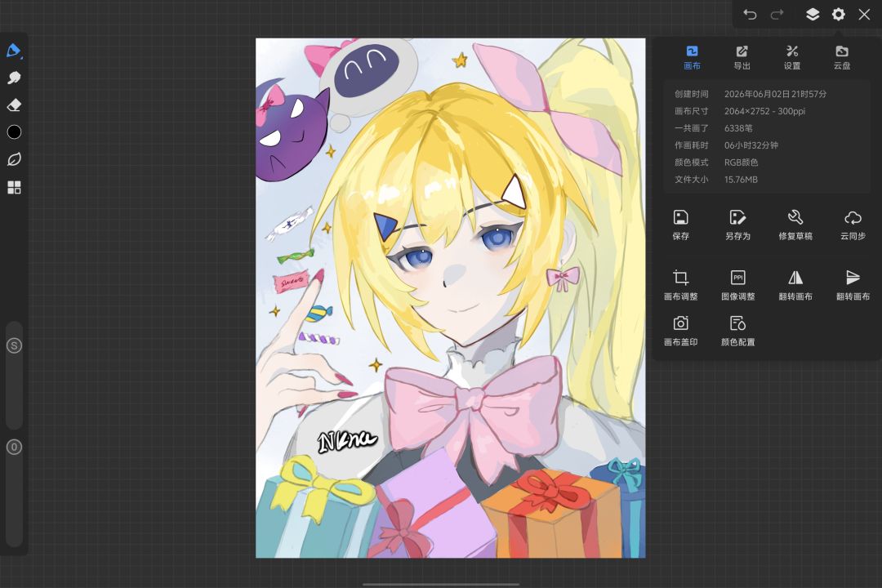The height and width of the screenshot is (588, 882).
Task: Toggle the settings gear menu
Action: point(838,14)
